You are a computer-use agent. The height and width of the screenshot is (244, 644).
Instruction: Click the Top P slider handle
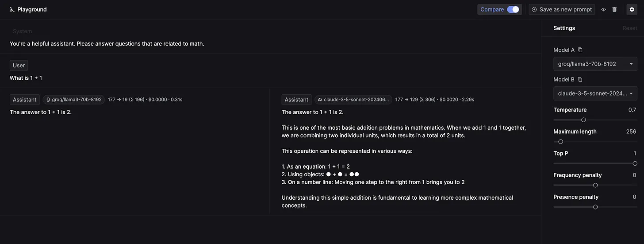click(x=635, y=163)
